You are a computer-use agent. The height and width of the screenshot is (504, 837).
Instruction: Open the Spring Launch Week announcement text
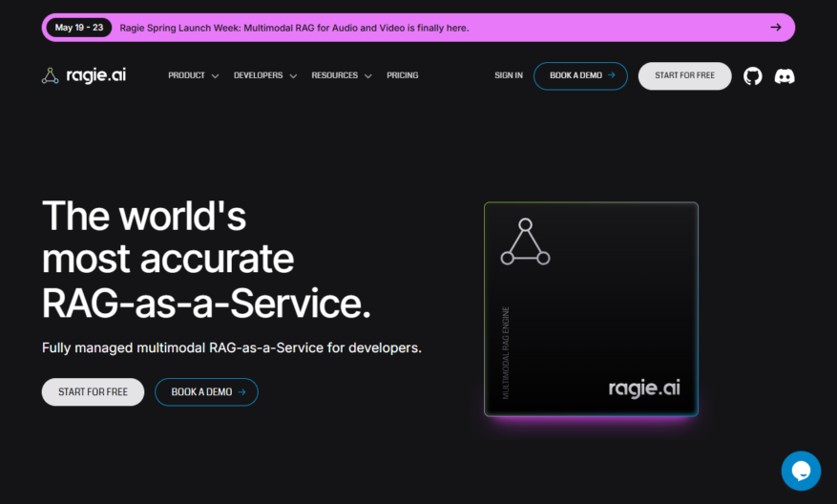(x=294, y=28)
